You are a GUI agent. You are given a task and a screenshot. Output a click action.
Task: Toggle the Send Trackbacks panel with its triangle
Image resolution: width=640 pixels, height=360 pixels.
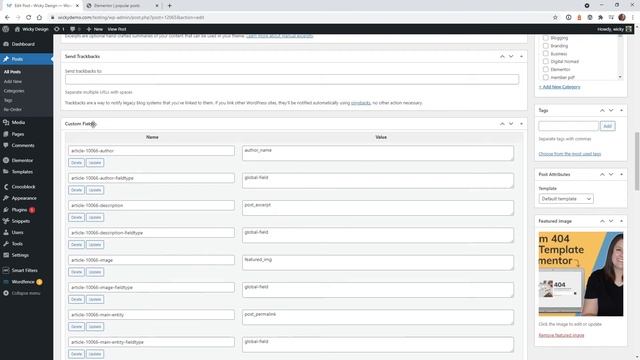pyautogui.click(x=521, y=56)
